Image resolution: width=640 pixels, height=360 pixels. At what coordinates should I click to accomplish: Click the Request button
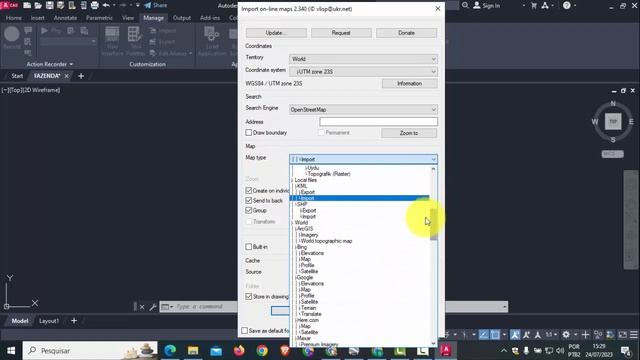tap(341, 33)
